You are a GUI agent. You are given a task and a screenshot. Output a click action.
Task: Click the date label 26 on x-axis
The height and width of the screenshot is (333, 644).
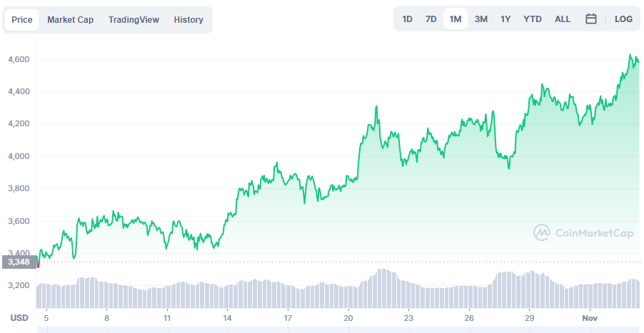pyautogui.click(x=469, y=318)
